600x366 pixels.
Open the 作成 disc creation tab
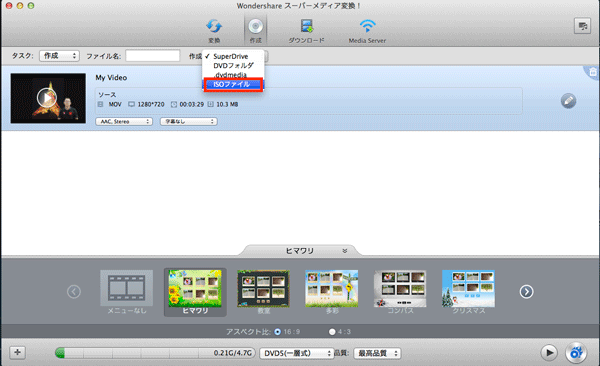pyautogui.click(x=255, y=31)
